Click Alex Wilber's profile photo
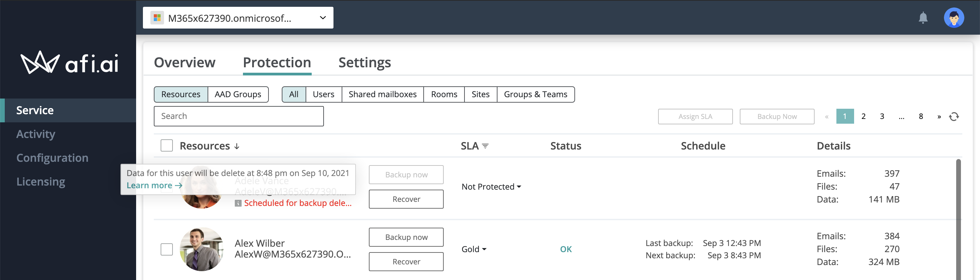 pos(202,250)
